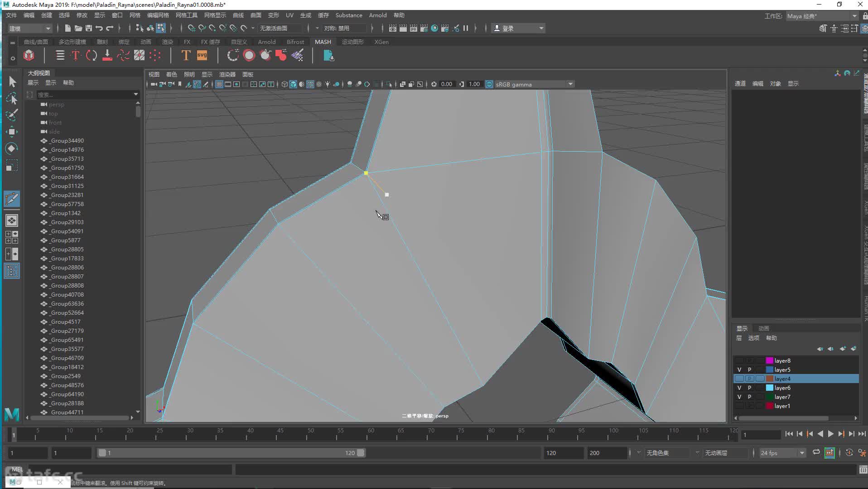Toggle the P playback box of layer5
Screen dimensions: 868x489
pos(749,369)
